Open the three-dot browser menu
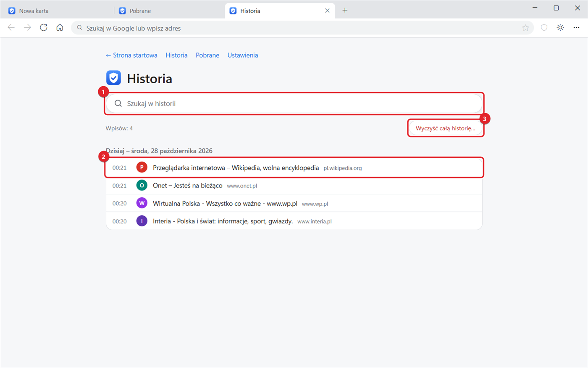Image resolution: width=588 pixels, height=368 pixels. 576,28
